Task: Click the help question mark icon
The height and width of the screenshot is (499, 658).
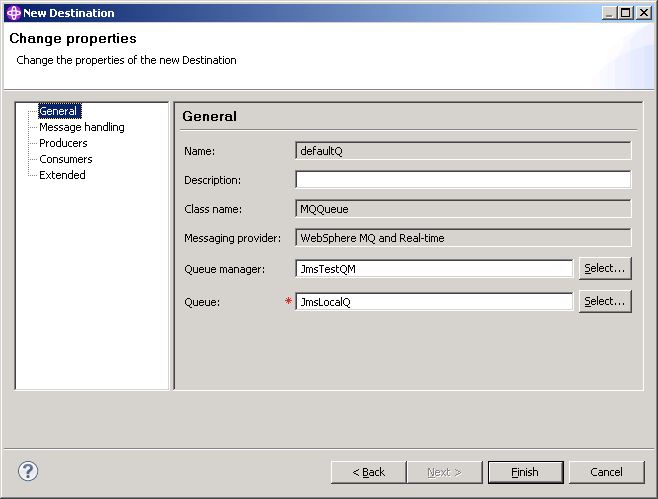Action: point(28,471)
